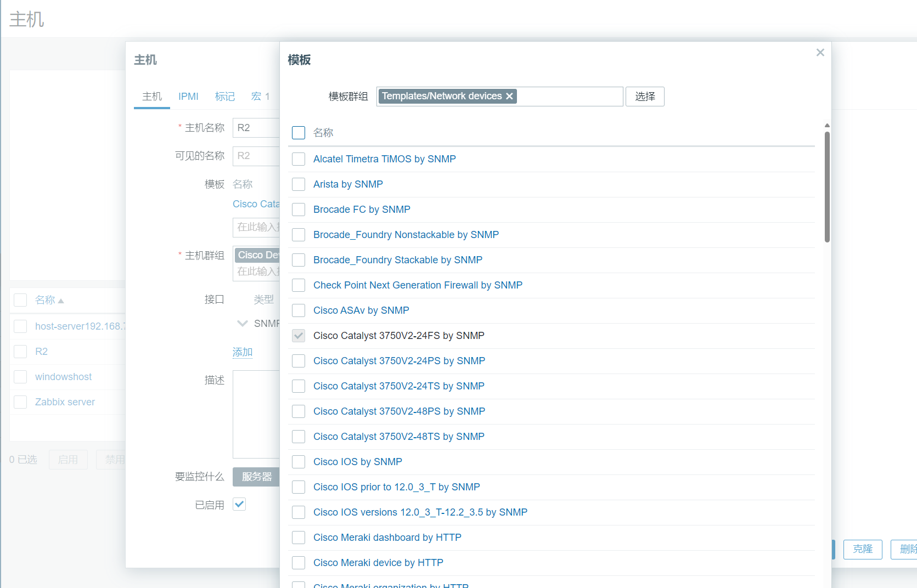Open Brocade FC by SNMP link
Image resolution: width=917 pixels, height=588 pixels.
362,210
